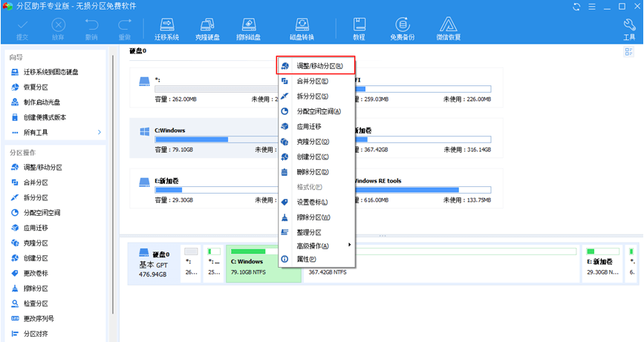The image size is (644, 342).
Task: Toggle the disk view layout icon
Action: [x=628, y=51]
